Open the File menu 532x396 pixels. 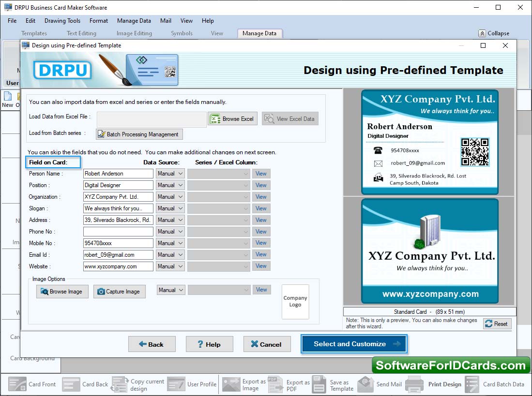(12, 21)
